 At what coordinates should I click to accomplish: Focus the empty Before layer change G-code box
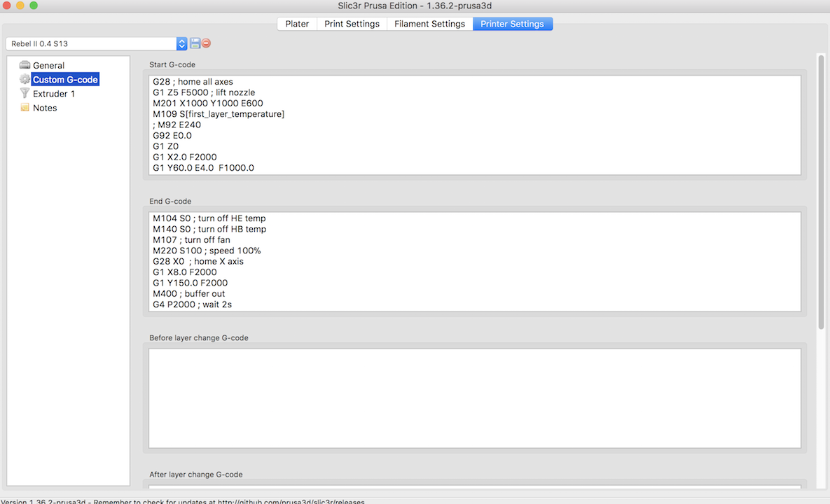pos(474,398)
